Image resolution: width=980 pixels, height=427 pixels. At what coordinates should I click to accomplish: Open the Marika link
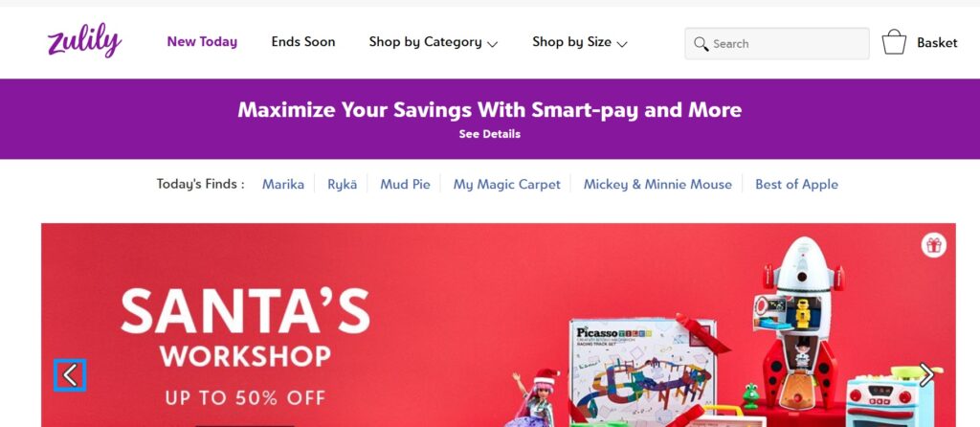click(x=283, y=185)
